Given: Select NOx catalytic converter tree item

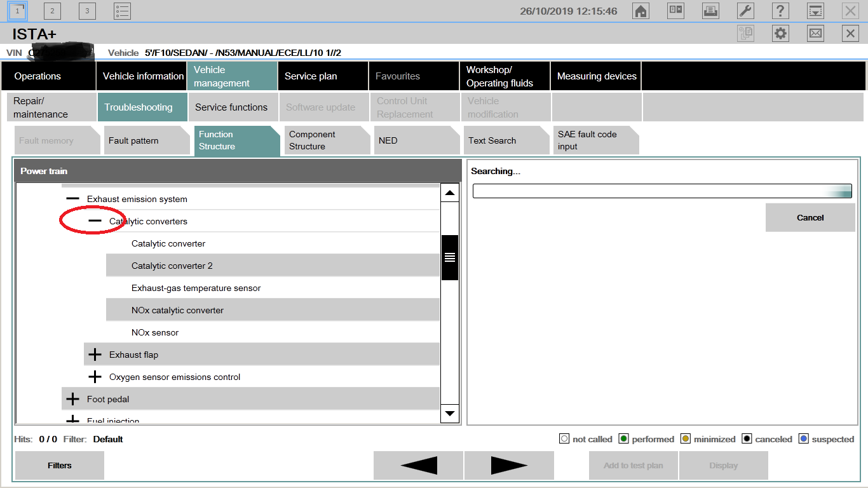Looking at the screenshot, I should tap(177, 310).
